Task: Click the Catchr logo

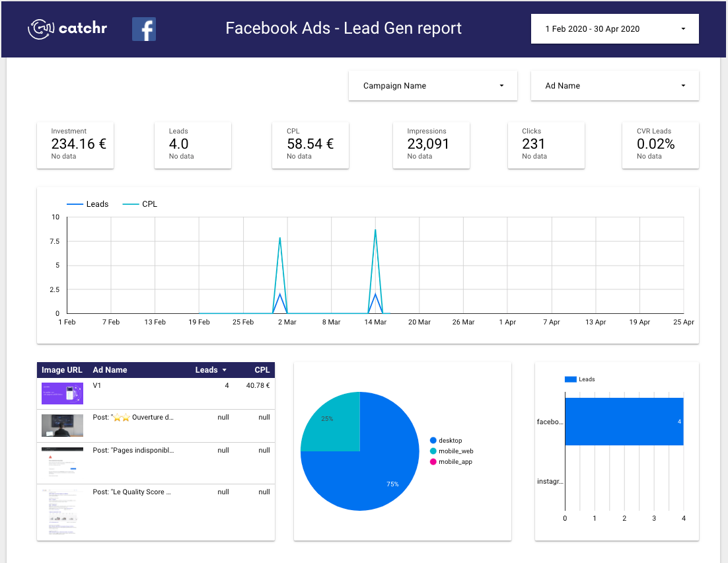Action: click(67, 28)
